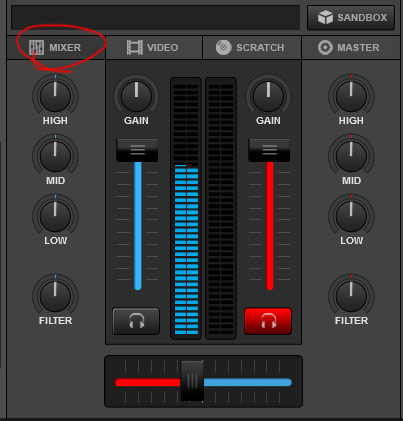This screenshot has height=421, width=403.
Task: Open the MIXER tab
Action: [55, 48]
